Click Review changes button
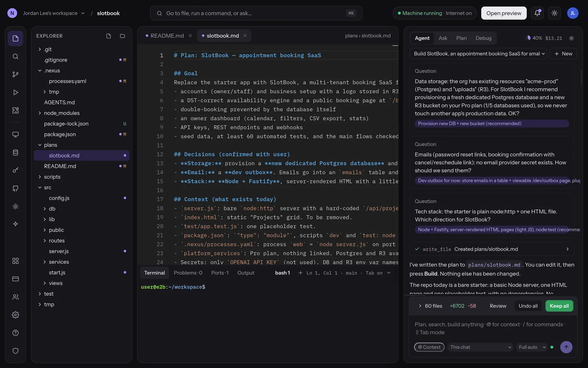Viewport: 588px width, 368px height. [x=498, y=306]
